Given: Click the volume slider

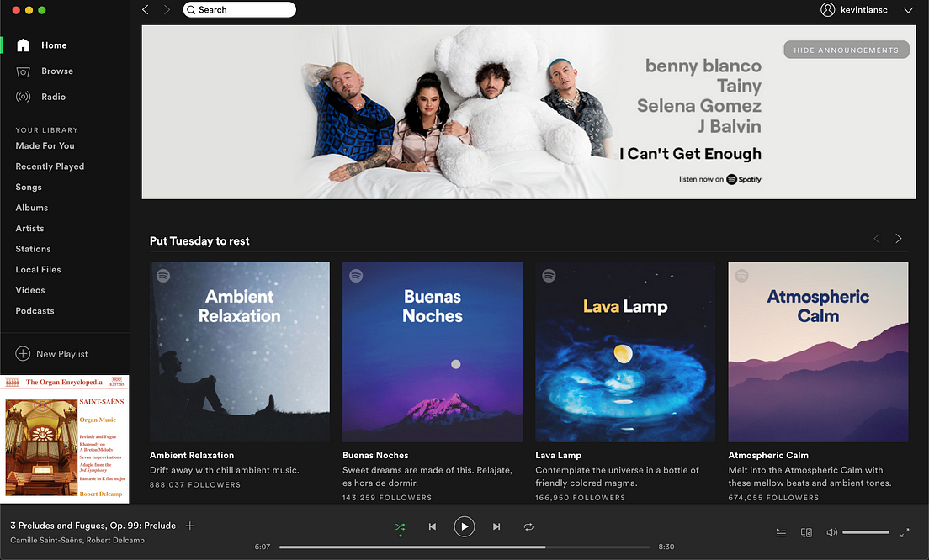Looking at the screenshot, I should pos(866,533).
